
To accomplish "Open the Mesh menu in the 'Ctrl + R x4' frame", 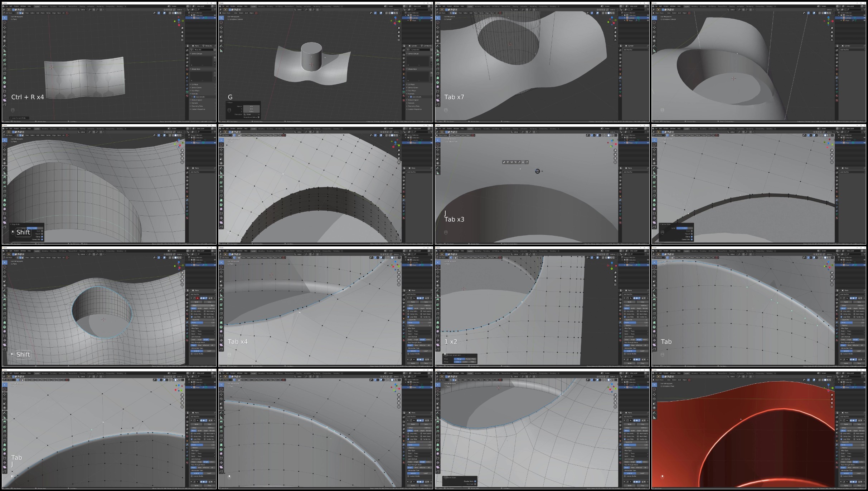I will pos(43,13).
